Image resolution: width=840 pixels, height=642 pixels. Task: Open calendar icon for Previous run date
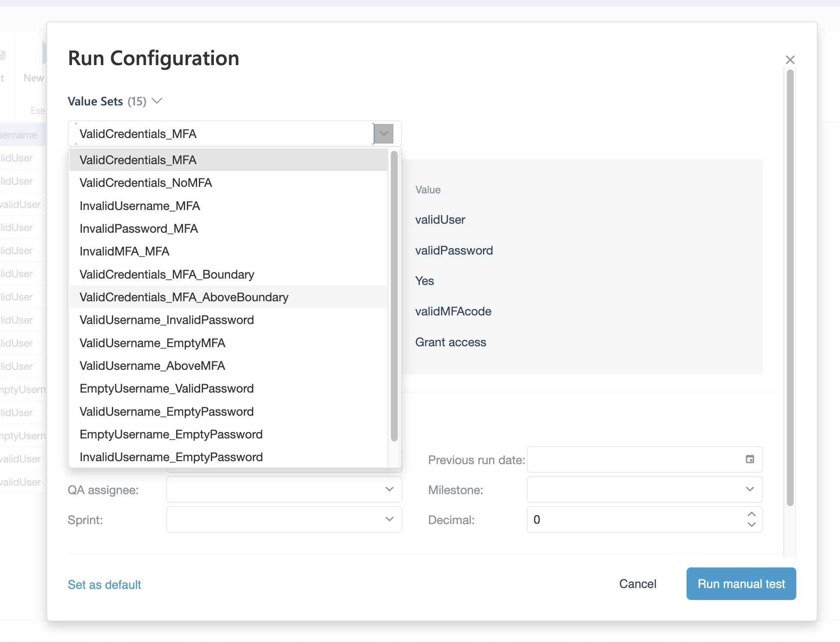click(x=750, y=459)
